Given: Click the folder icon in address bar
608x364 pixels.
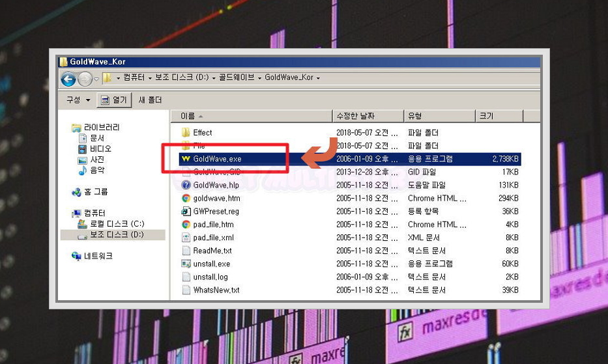Looking at the screenshot, I should pos(108,77).
